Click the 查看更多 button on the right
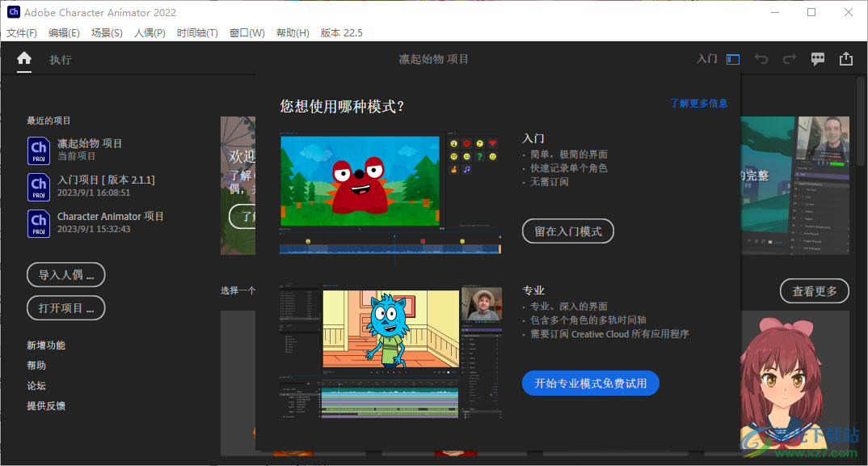The image size is (868, 466). coord(814,290)
